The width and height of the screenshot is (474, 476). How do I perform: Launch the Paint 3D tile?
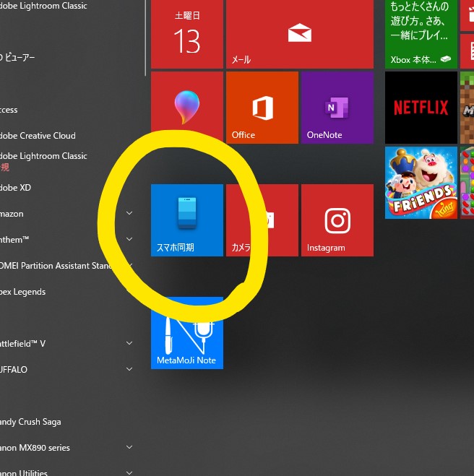click(x=186, y=107)
